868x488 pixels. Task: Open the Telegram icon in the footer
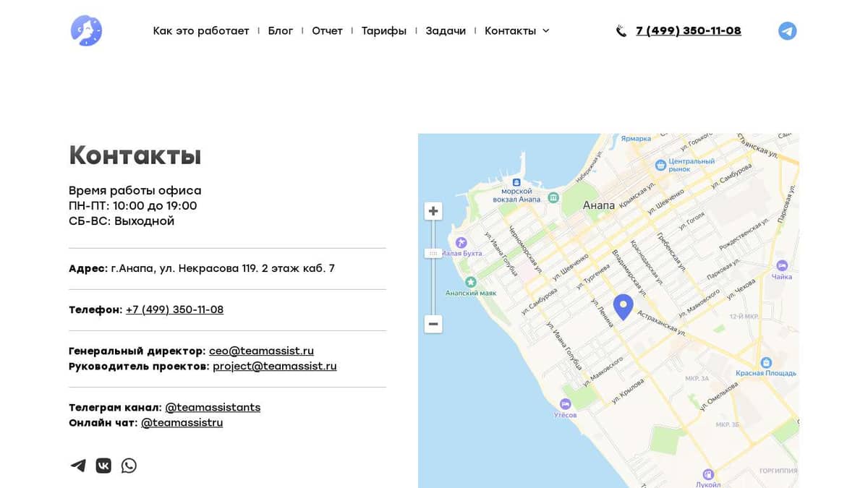tap(78, 466)
